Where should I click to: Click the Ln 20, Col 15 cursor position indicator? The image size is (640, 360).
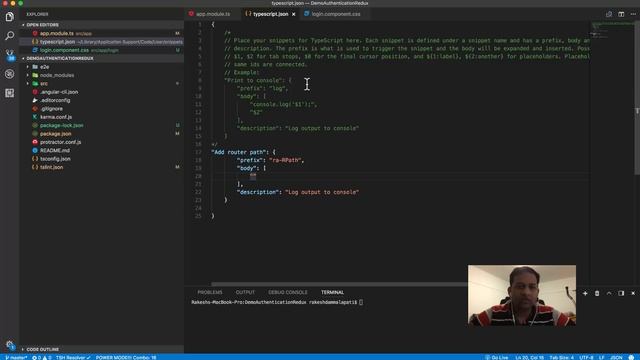point(529,357)
